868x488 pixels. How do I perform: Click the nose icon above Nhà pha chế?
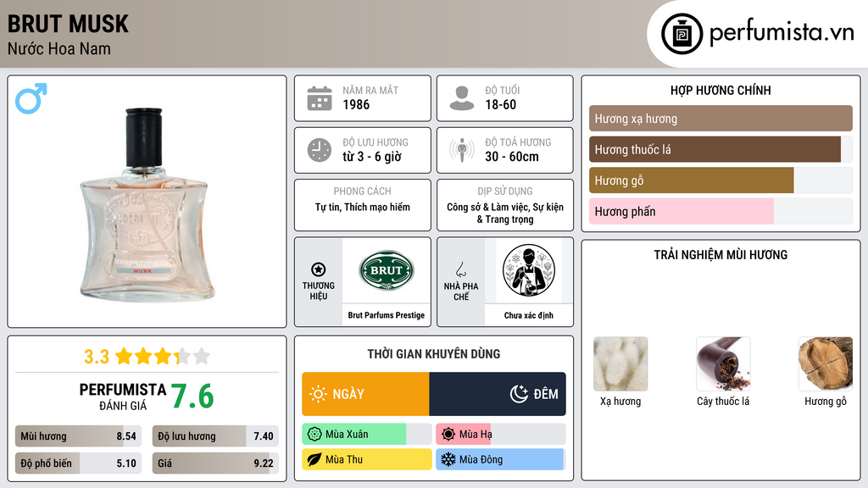(x=460, y=269)
